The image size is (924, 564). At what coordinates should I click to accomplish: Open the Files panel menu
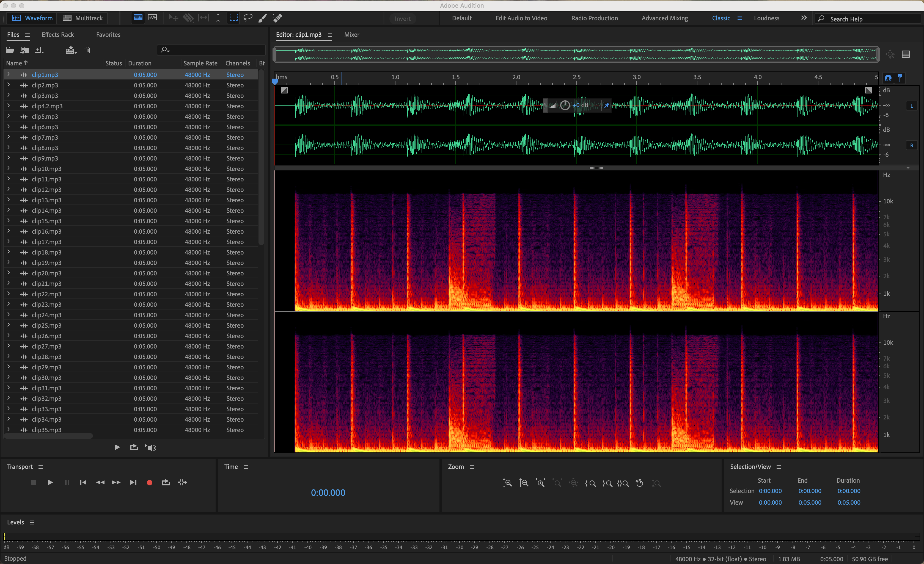point(28,35)
